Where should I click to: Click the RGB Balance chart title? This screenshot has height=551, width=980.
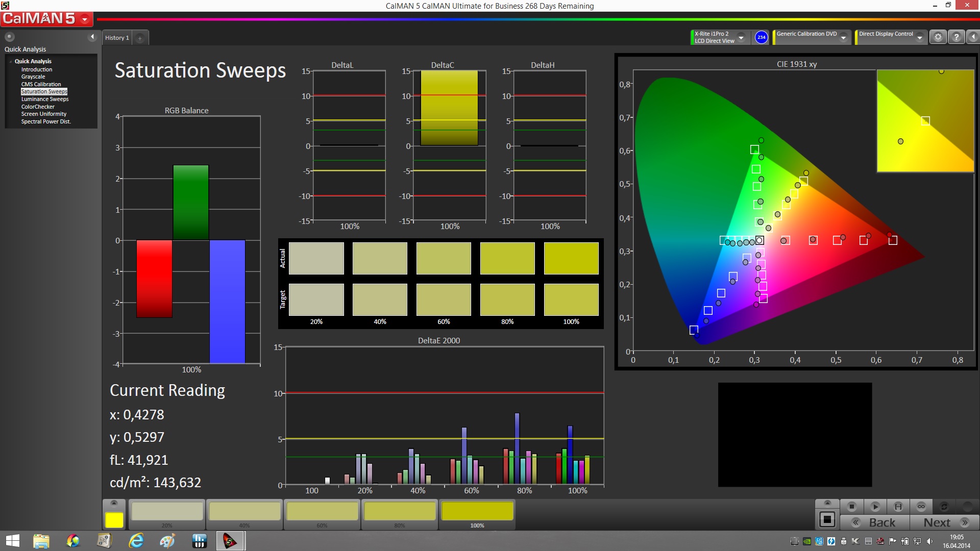click(x=186, y=111)
